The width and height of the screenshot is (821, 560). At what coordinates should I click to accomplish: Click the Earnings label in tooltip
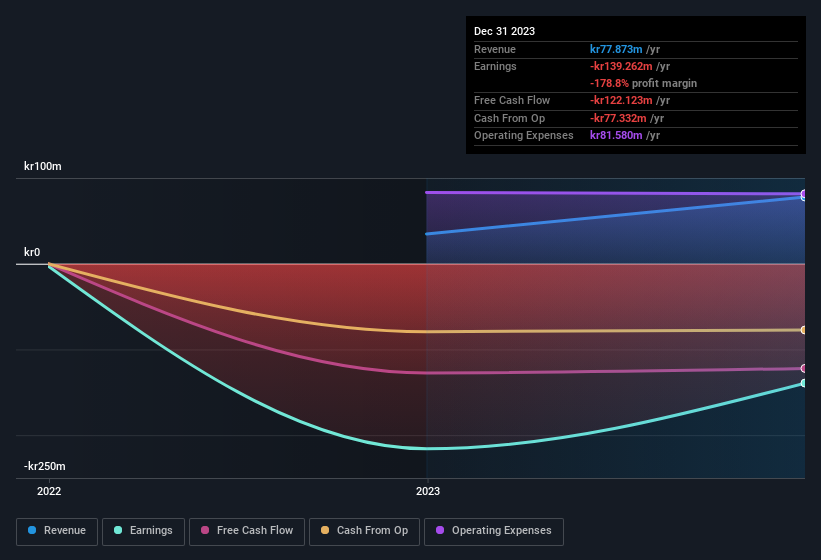495,66
